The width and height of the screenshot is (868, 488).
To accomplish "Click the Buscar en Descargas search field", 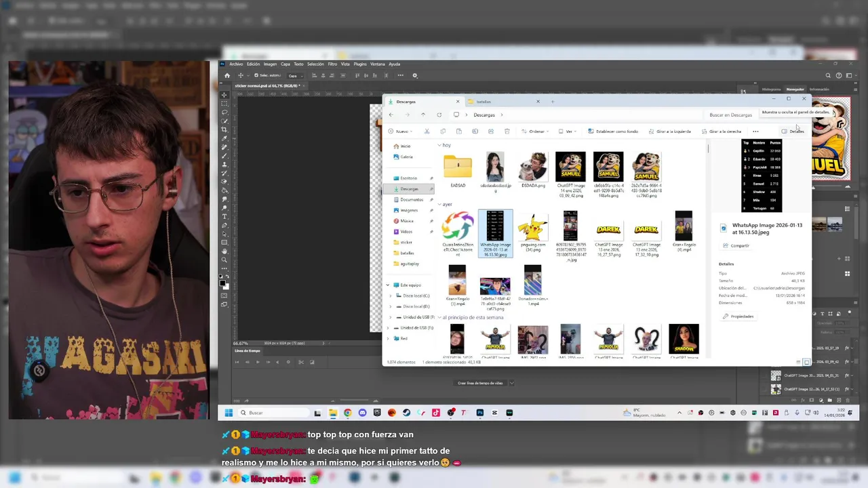I will click(731, 115).
